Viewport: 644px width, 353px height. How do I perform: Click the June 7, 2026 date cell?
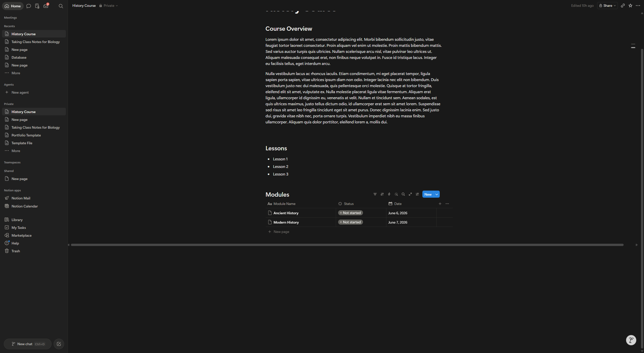(x=411, y=222)
